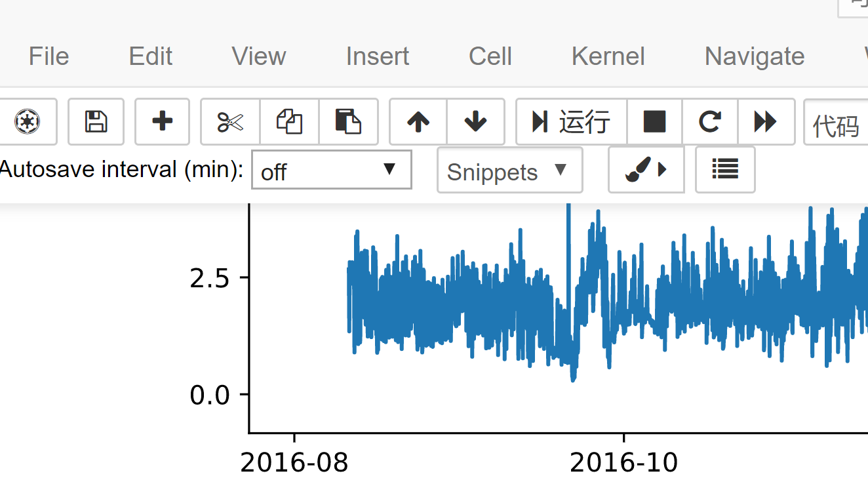Show the table of contents panel
This screenshot has height=486, width=868.
pyautogui.click(x=725, y=169)
